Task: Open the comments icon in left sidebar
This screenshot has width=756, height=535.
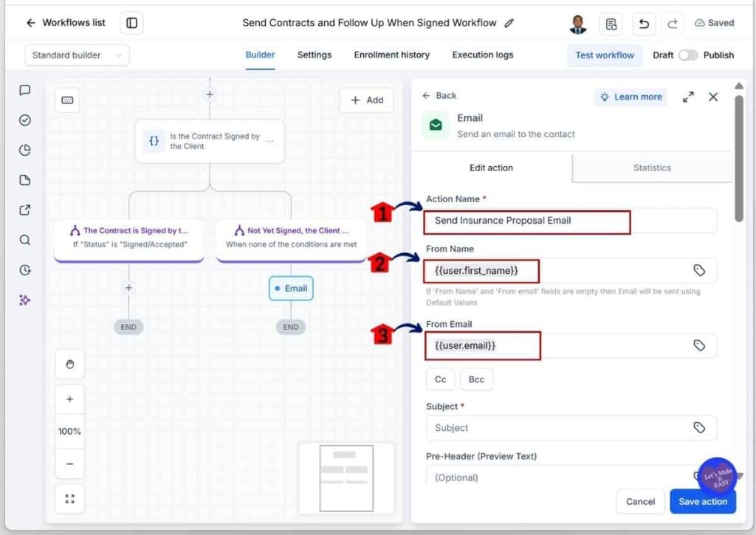Action: click(24, 90)
